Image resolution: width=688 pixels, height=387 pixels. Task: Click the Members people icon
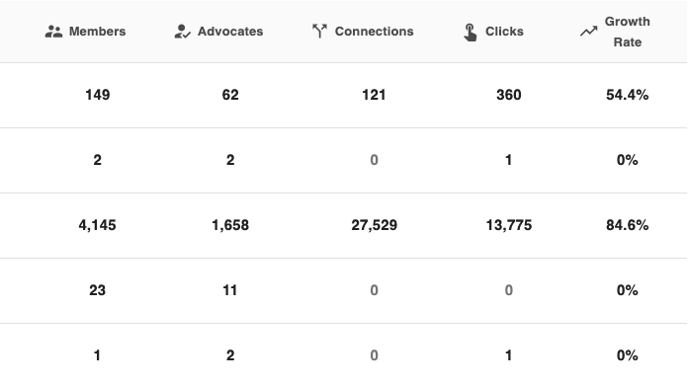pyautogui.click(x=54, y=32)
